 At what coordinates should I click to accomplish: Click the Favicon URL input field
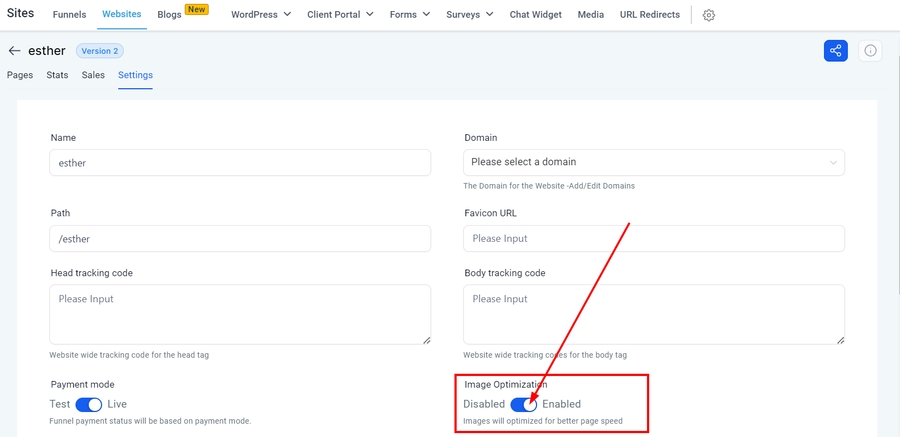pyautogui.click(x=654, y=238)
